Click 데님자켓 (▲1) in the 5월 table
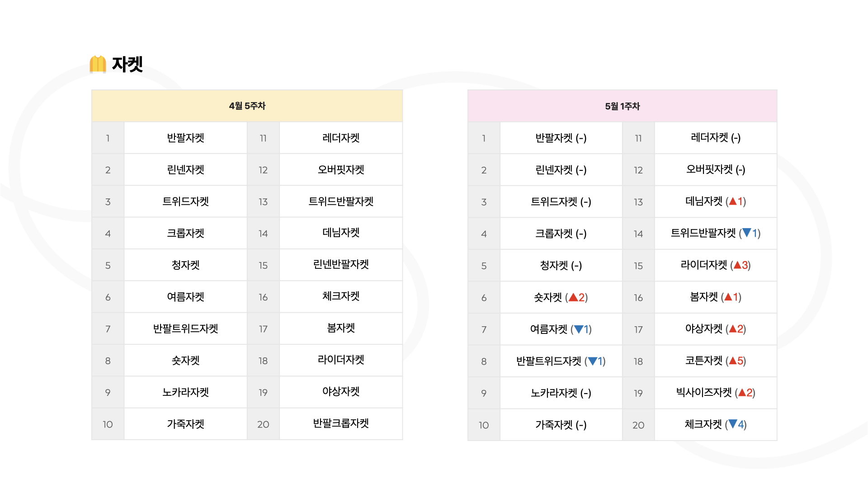 tap(716, 201)
